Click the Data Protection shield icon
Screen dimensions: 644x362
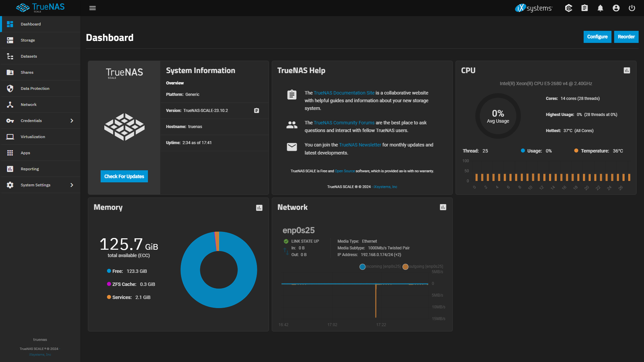click(10, 88)
